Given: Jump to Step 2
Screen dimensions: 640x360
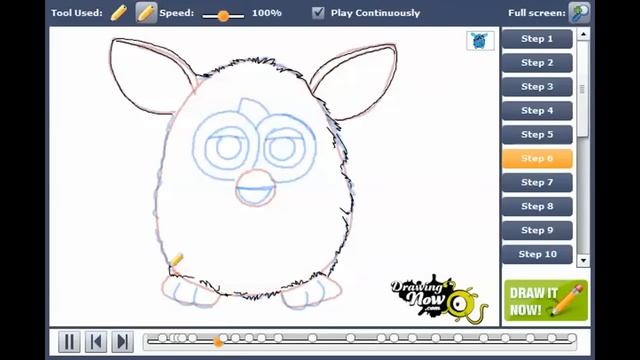Looking at the screenshot, I should coord(537,63).
